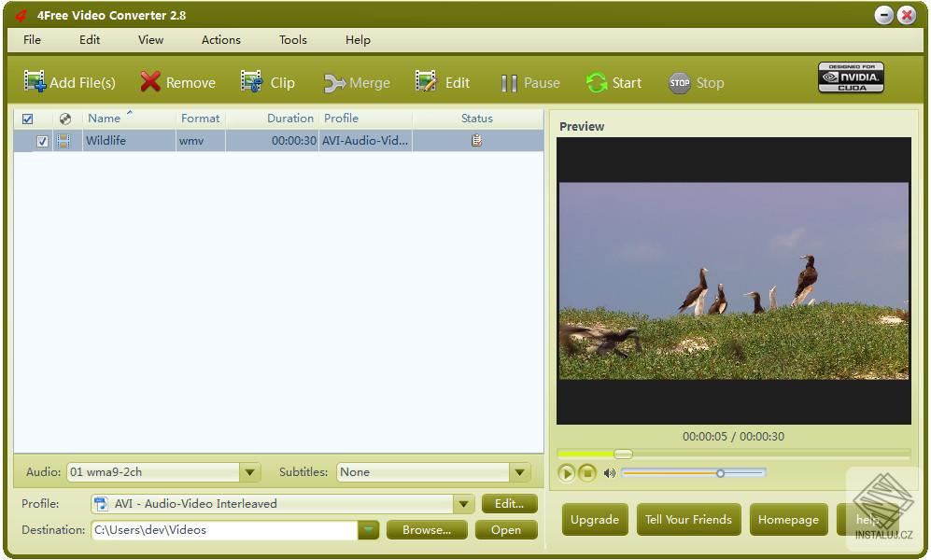The height and width of the screenshot is (560, 931).
Task: Select the Remove icon to delete the file
Action: 150,82
